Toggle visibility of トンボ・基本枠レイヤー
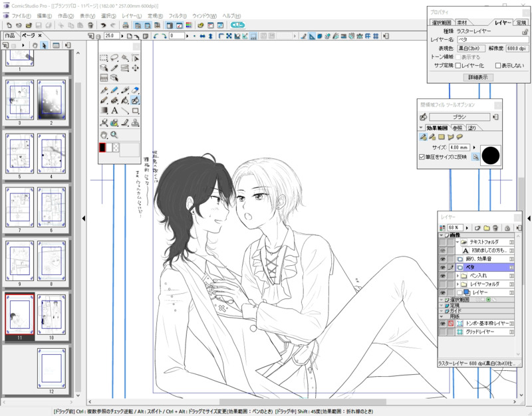This screenshot has width=532, height=416. 442,324
